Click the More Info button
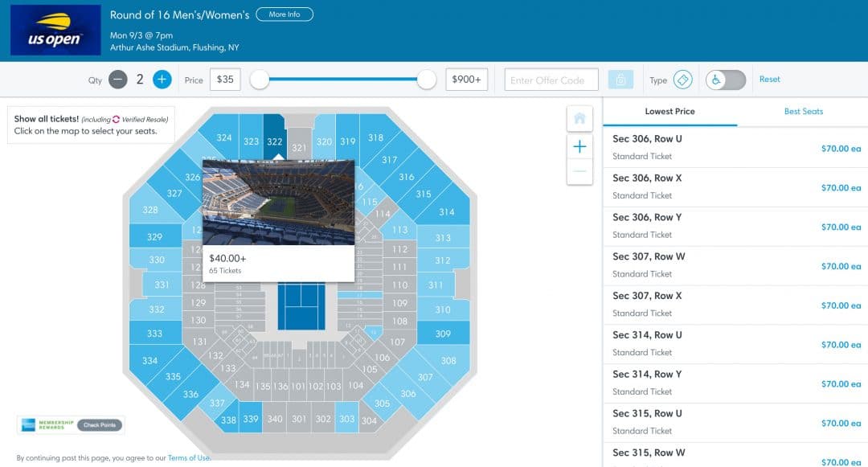Viewport: 868px width, 467px height. pyautogui.click(x=285, y=14)
